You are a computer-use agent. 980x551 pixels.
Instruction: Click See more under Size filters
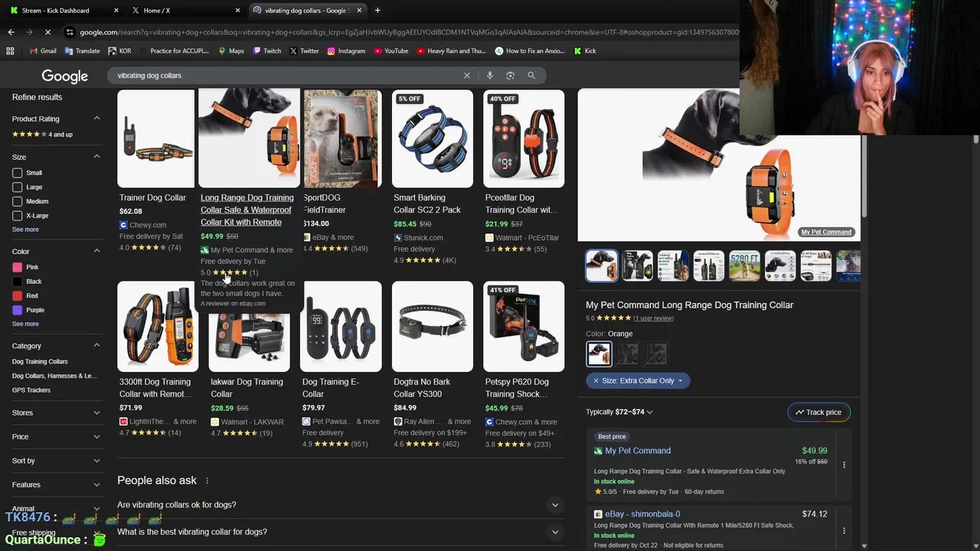25,230
